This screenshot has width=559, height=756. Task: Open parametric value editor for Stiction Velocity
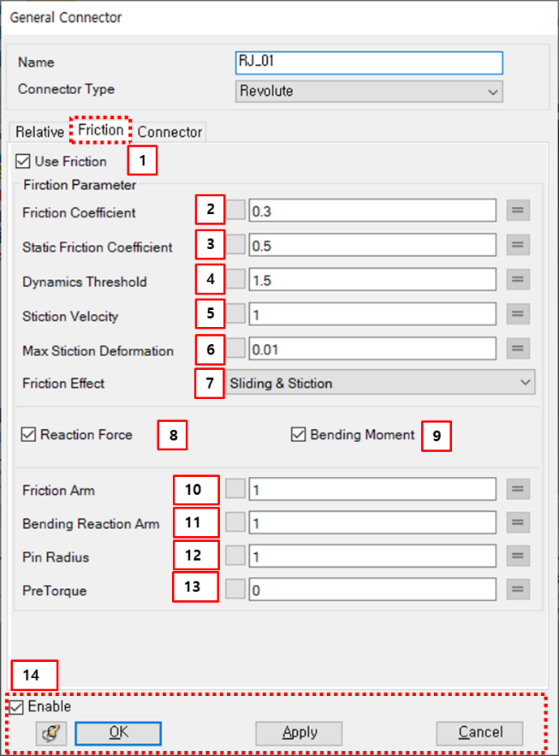click(518, 314)
